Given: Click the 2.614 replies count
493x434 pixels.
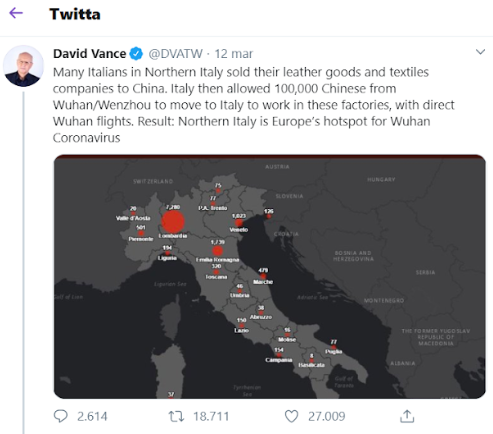Looking at the screenshot, I should tap(92, 416).
